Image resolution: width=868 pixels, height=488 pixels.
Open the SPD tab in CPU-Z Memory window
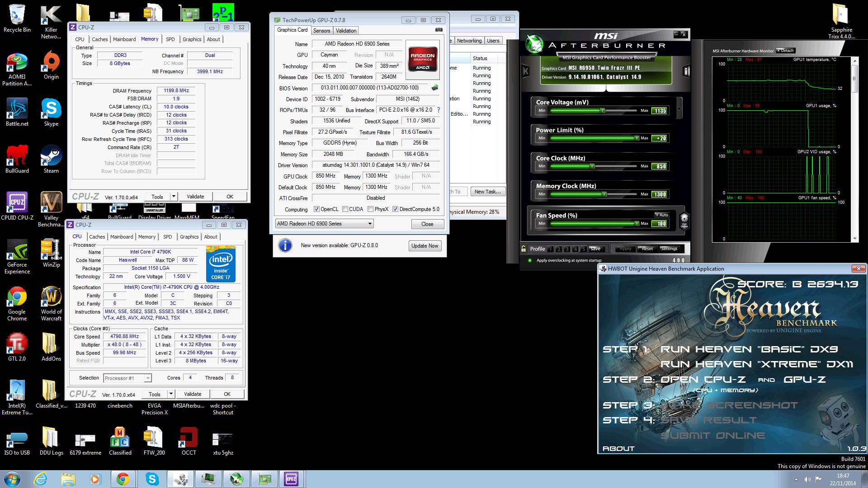pyautogui.click(x=170, y=39)
